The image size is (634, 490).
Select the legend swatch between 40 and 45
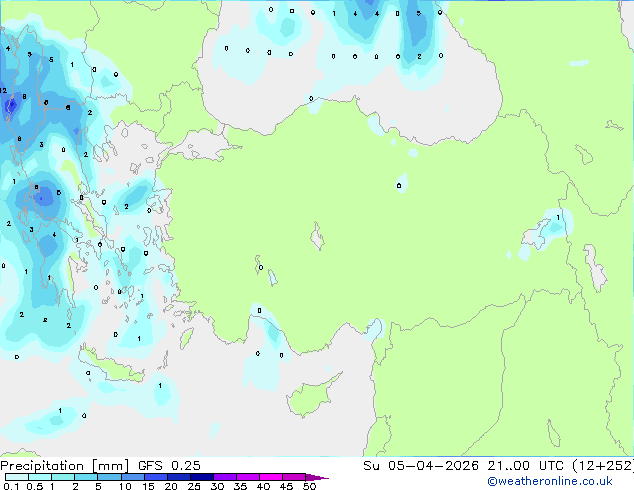pyautogui.click(x=271, y=477)
